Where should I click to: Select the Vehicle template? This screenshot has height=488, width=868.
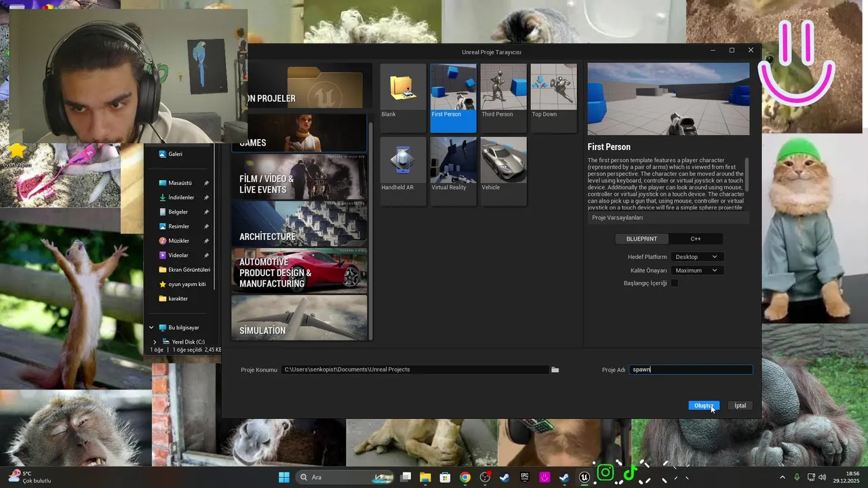click(503, 171)
